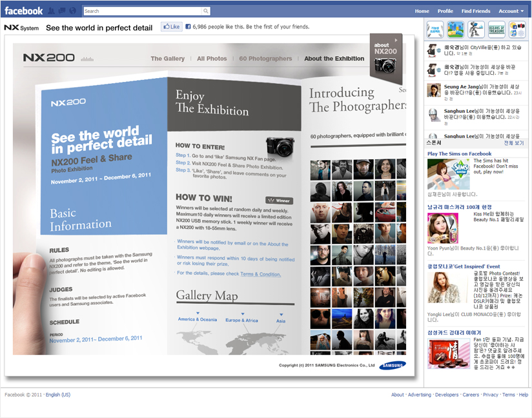Click the '6,986 people like this' text

click(218, 26)
